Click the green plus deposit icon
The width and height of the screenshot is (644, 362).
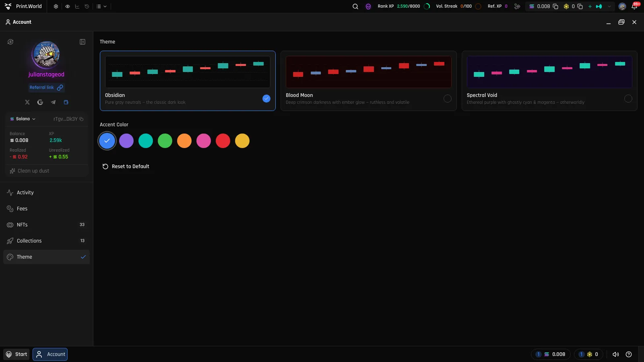pos(590,6)
